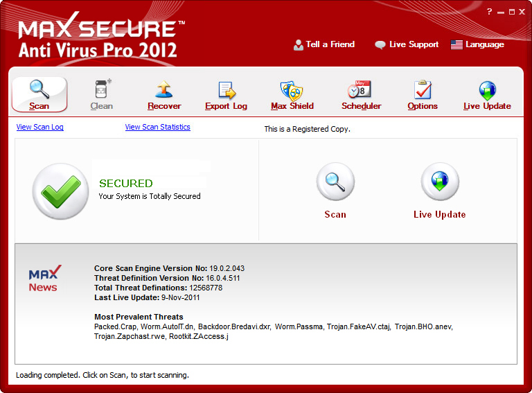Image resolution: width=532 pixels, height=393 pixels.
Task: Open the Options checkmark icon
Action: [423, 89]
